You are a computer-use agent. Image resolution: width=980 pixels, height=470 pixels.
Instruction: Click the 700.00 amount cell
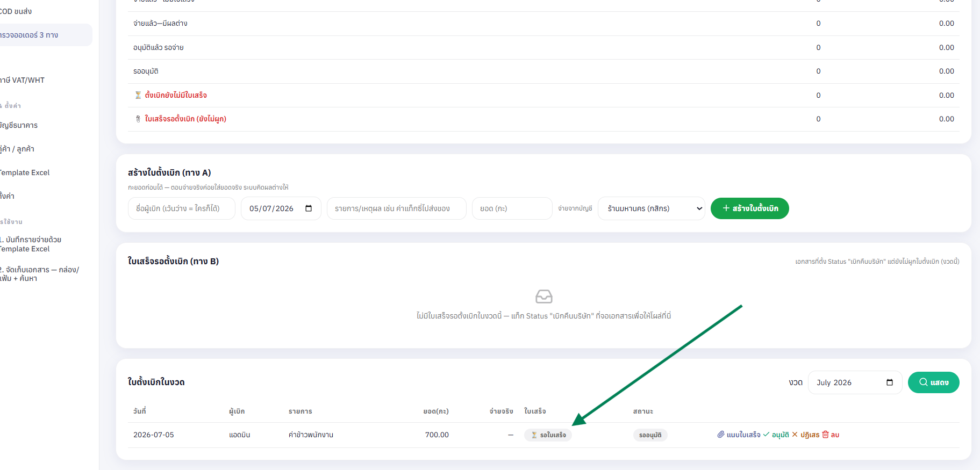click(437, 435)
